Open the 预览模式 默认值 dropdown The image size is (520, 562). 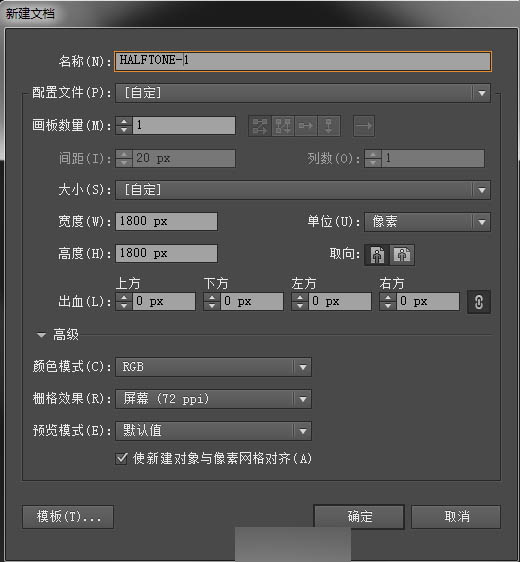[213, 431]
